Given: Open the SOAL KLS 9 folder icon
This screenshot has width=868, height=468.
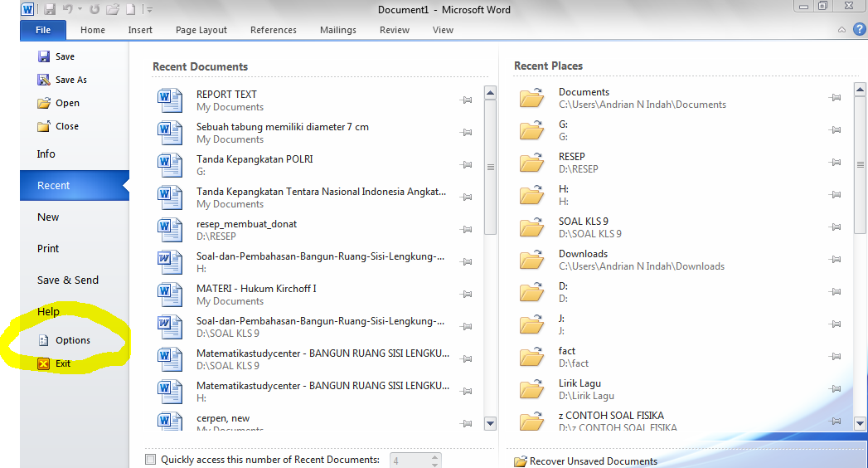Looking at the screenshot, I should pos(531,227).
